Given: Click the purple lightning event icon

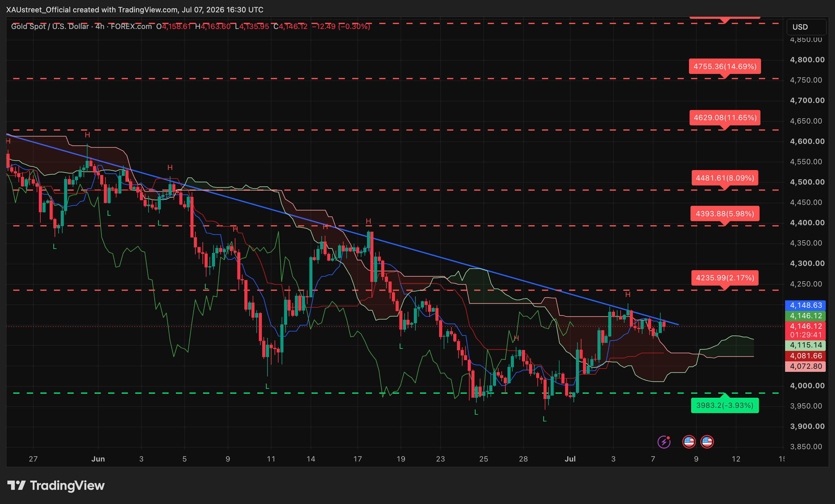Looking at the screenshot, I should coord(664,442).
